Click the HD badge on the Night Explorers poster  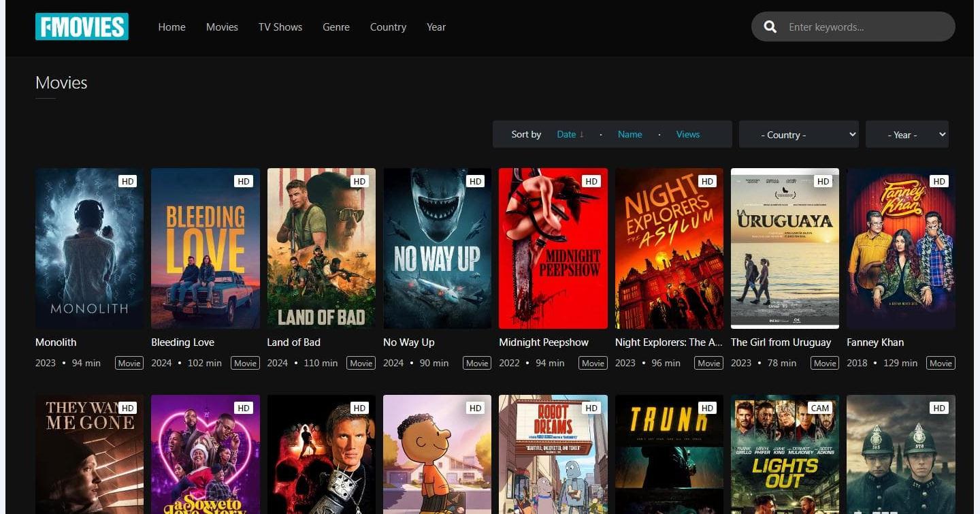click(707, 181)
